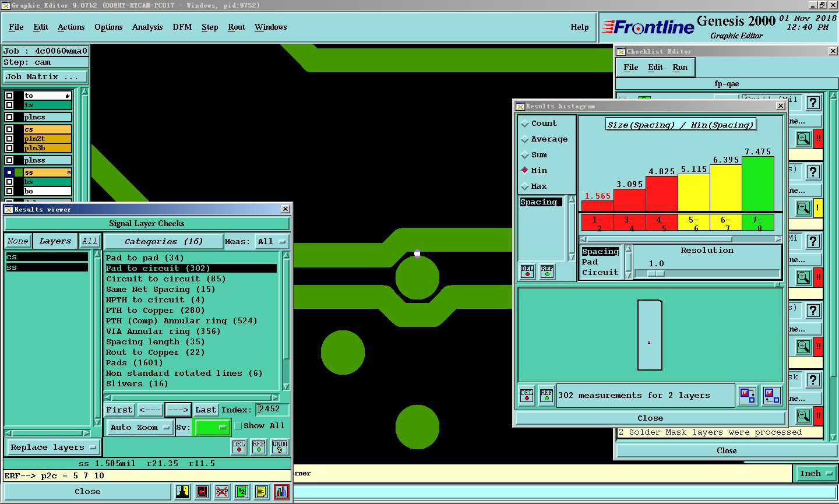This screenshot has width=839, height=504.
Task: Go to next result with arrow button
Action: pos(178,410)
